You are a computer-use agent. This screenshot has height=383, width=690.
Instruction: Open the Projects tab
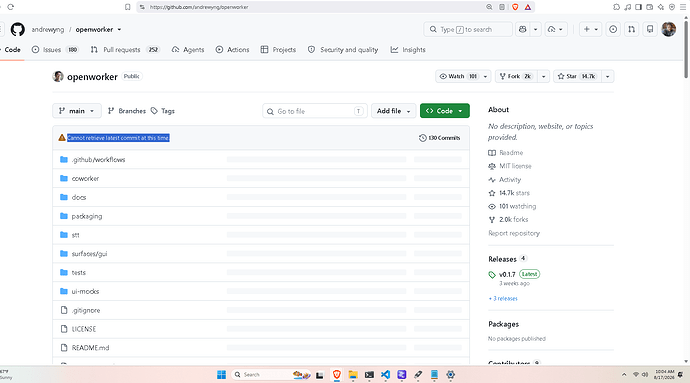point(278,50)
